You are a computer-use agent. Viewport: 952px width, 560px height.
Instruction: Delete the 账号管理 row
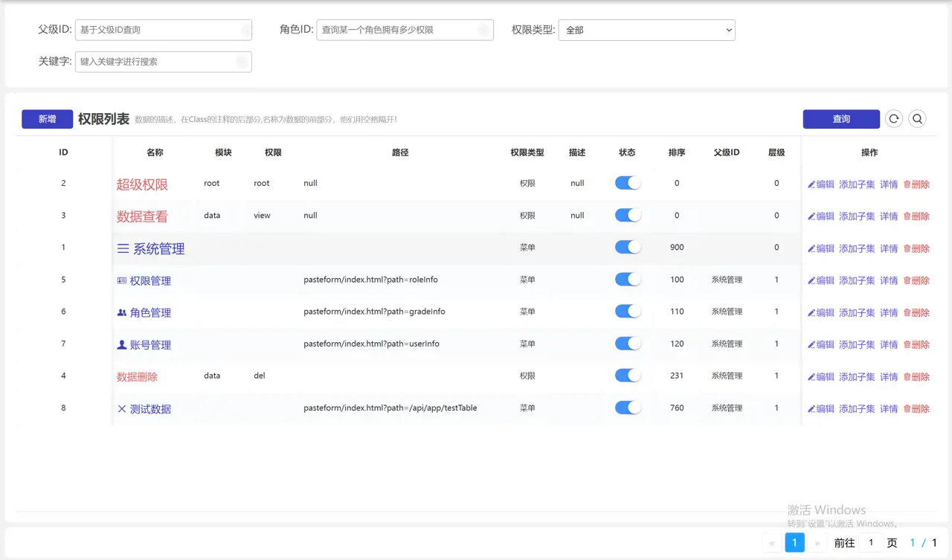tap(916, 344)
